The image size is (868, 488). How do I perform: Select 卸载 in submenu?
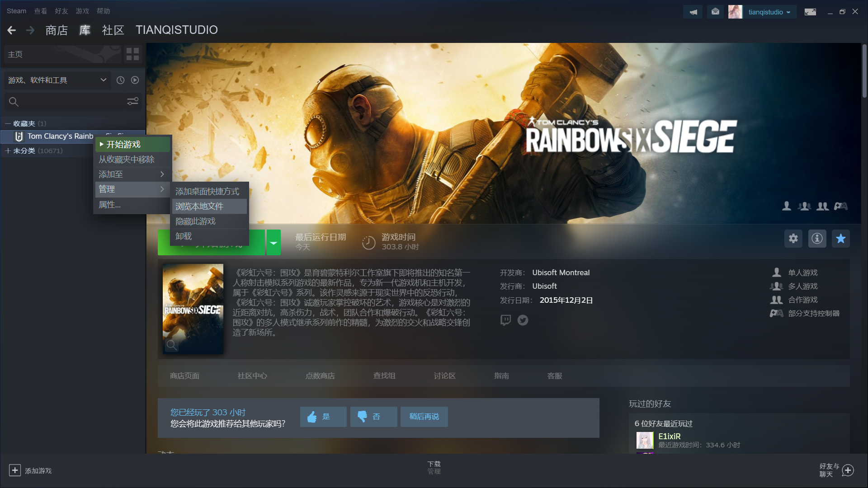tap(209, 236)
